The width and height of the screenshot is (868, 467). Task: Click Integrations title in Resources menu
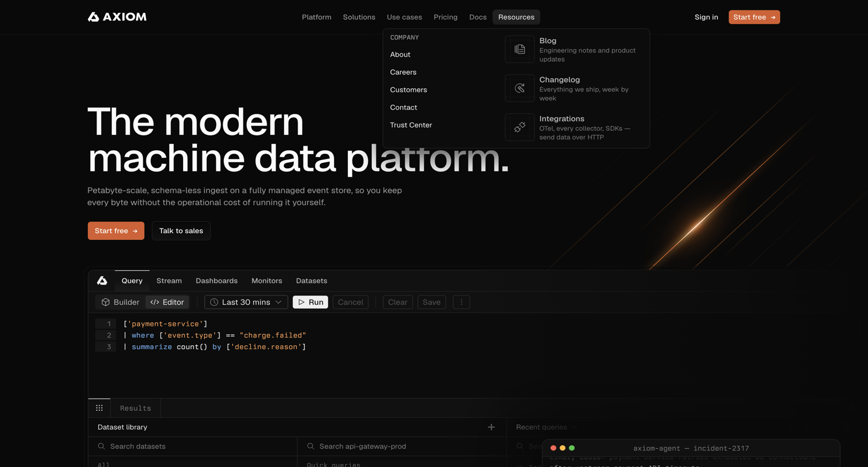coord(561,119)
